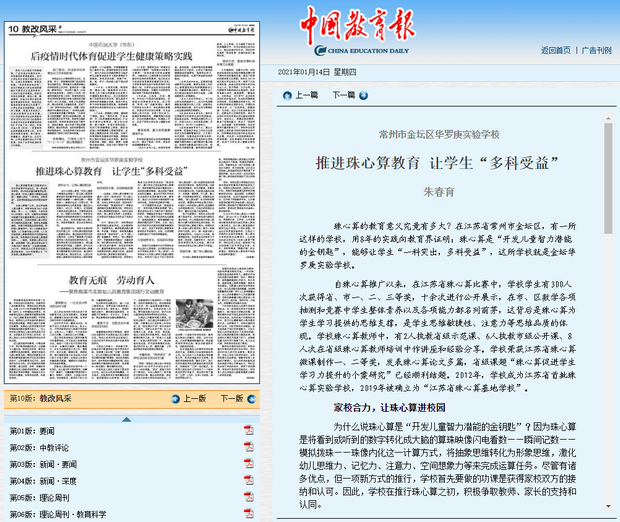Click section heading 家校合力，让珠心算进校园
Screen dimensions: 620x522
pyautogui.click(x=389, y=408)
